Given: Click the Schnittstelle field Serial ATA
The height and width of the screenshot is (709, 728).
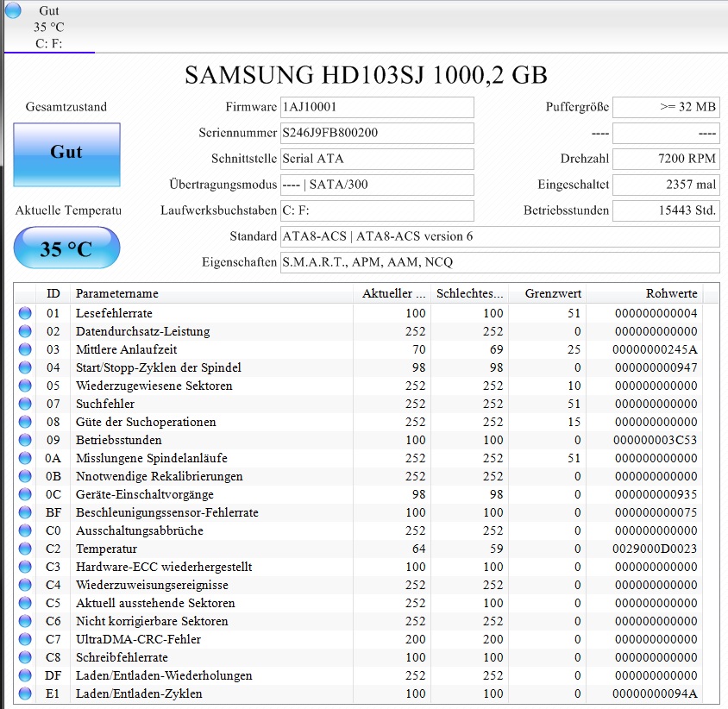Looking at the screenshot, I should (x=377, y=160).
